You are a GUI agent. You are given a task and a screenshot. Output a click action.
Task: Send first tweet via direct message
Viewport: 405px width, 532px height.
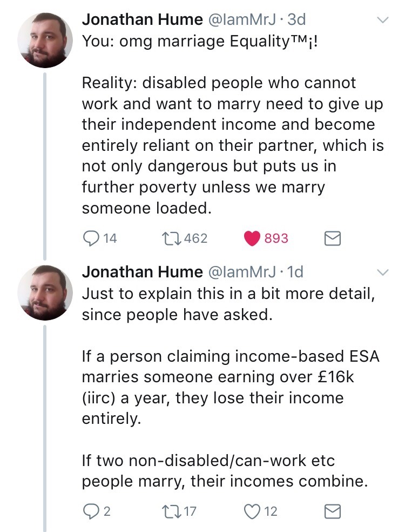pyautogui.click(x=332, y=238)
